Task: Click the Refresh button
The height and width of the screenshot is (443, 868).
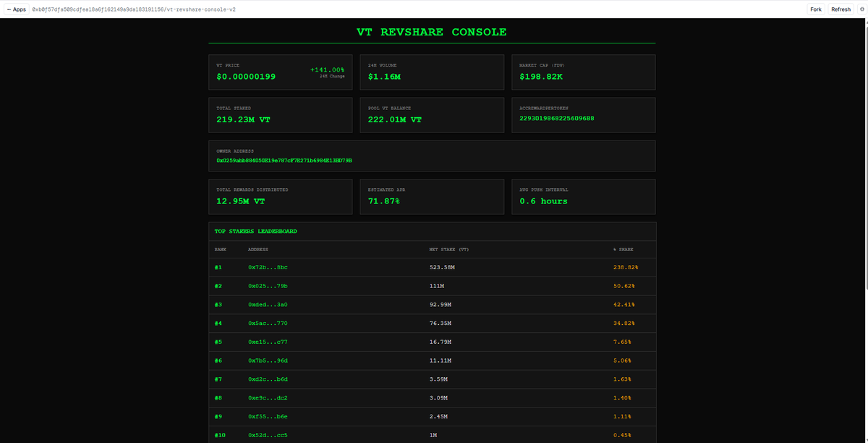Action: point(841,9)
